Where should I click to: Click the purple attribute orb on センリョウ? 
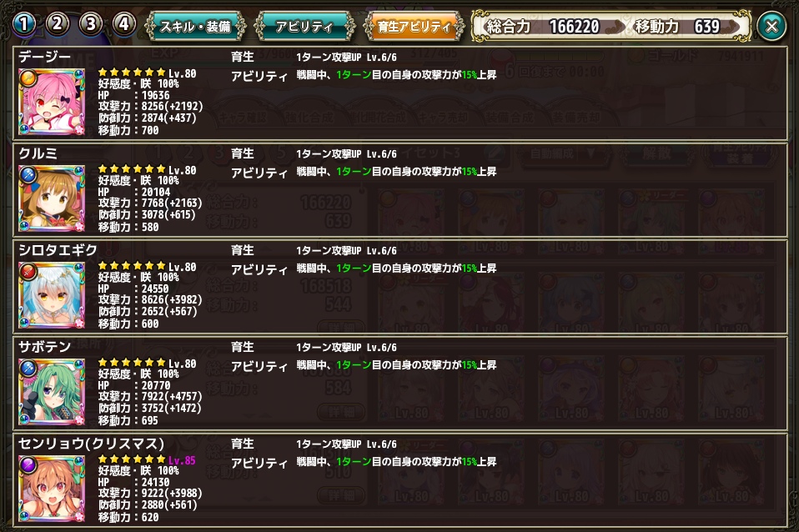pos(28,465)
